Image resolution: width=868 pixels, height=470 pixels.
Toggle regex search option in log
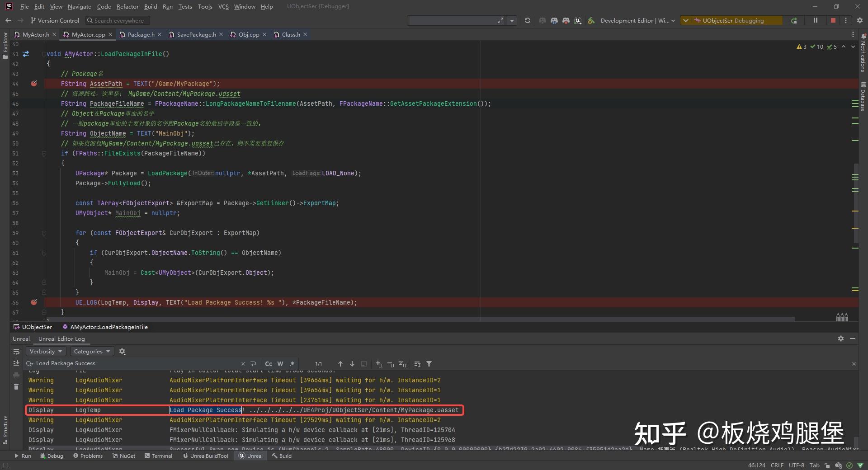pos(292,364)
